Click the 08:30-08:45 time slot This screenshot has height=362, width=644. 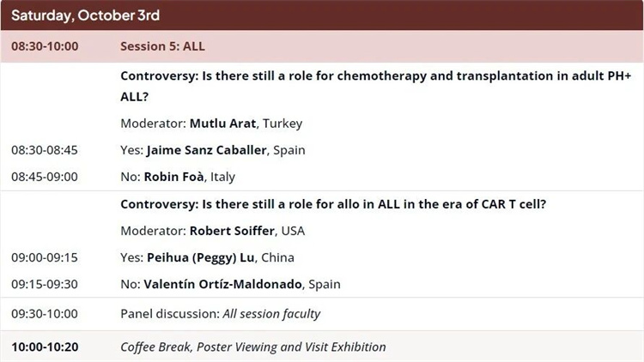click(45, 150)
